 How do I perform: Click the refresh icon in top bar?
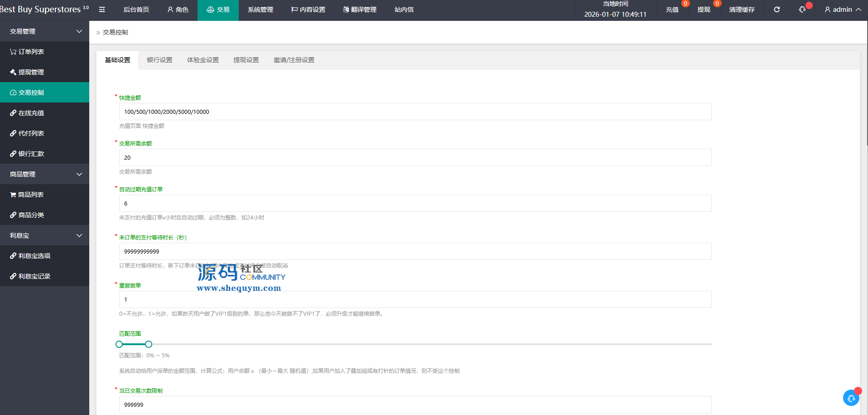pos(776,10)
